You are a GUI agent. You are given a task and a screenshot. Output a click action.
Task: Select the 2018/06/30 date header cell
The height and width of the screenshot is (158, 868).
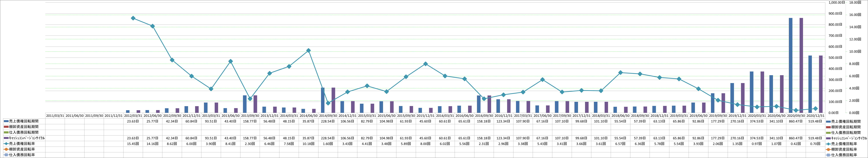pyautogui.click(x=621, y=116)
